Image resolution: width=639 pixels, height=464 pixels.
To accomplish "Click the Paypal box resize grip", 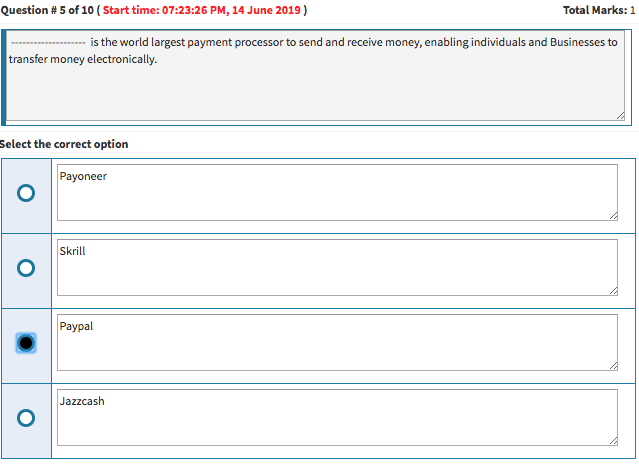I will (612, 365).
